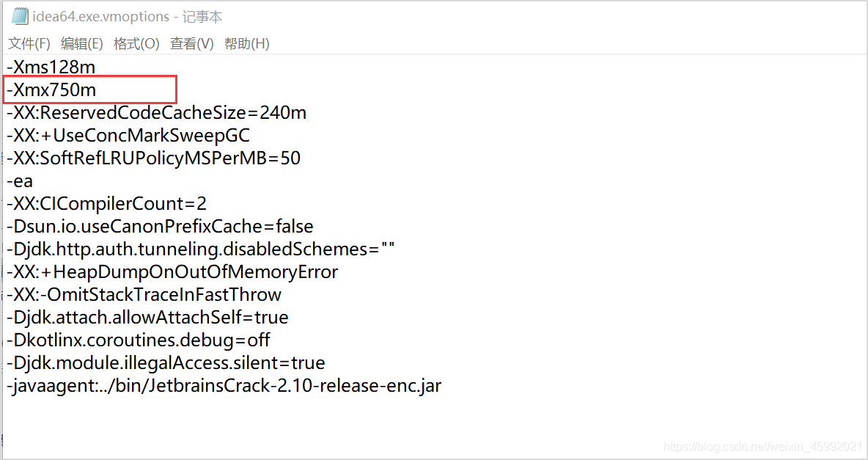Screen dimensions: 868x460
Task: Place cursor in the -Xms128m line
Action: (51, 67)
